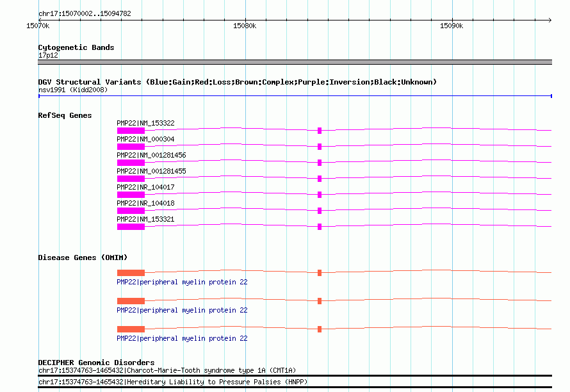Click the PMP22|NR_104018 transcript label
570x392 pixels.
tap(145, 203)
